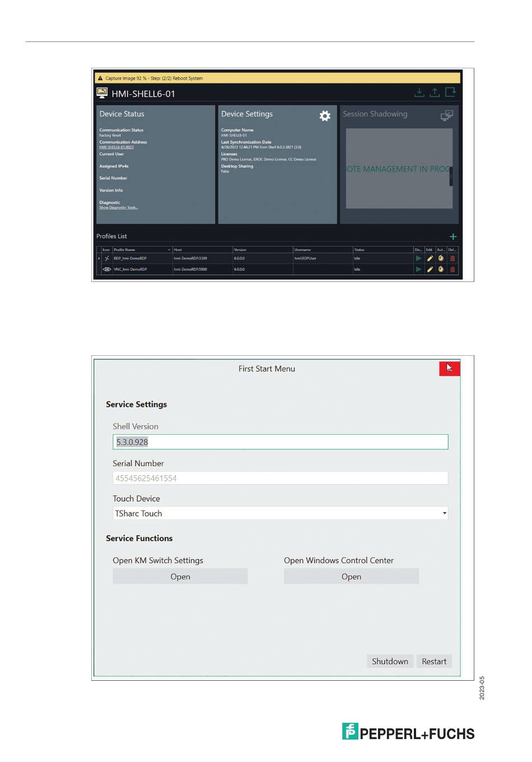Screen dimensions: 532x762
Task: Click the download icon beside HMI-SHELL6-01 title
Action: [x=419, y=92]
